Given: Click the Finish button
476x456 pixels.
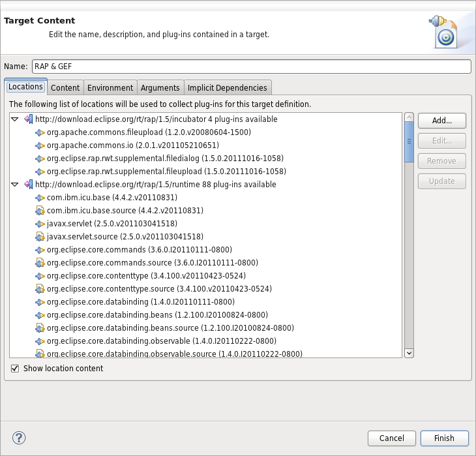Looking at the screenshot, I should click(444, 438).
